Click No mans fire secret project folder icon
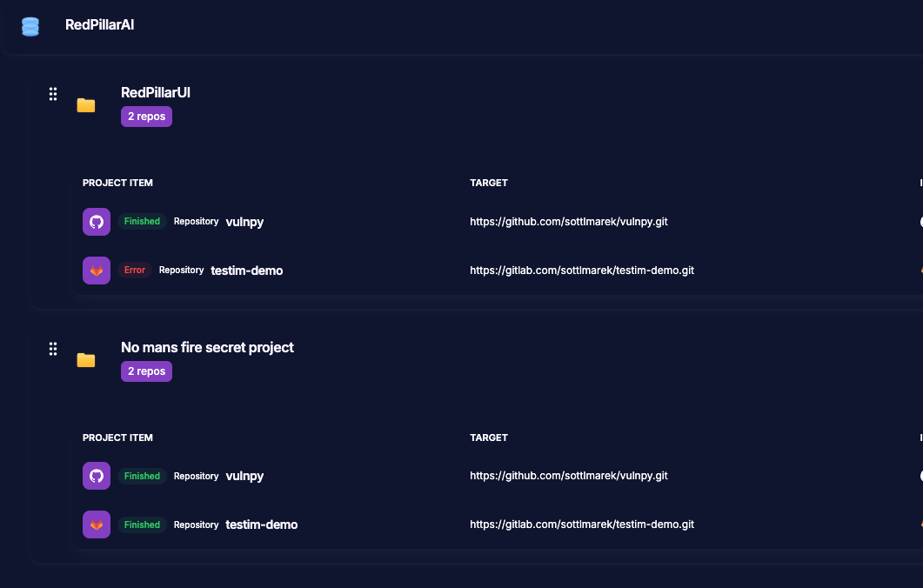 (86, 360)
